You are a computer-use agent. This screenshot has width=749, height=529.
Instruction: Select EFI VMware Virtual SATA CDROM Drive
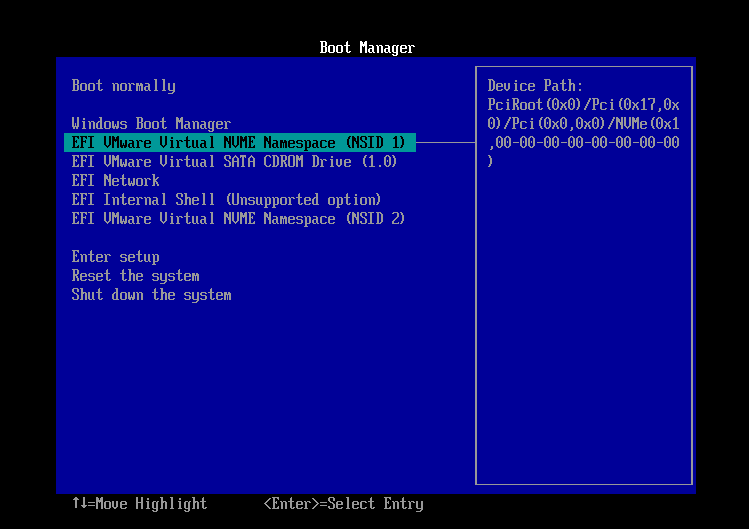coord(234,162)
